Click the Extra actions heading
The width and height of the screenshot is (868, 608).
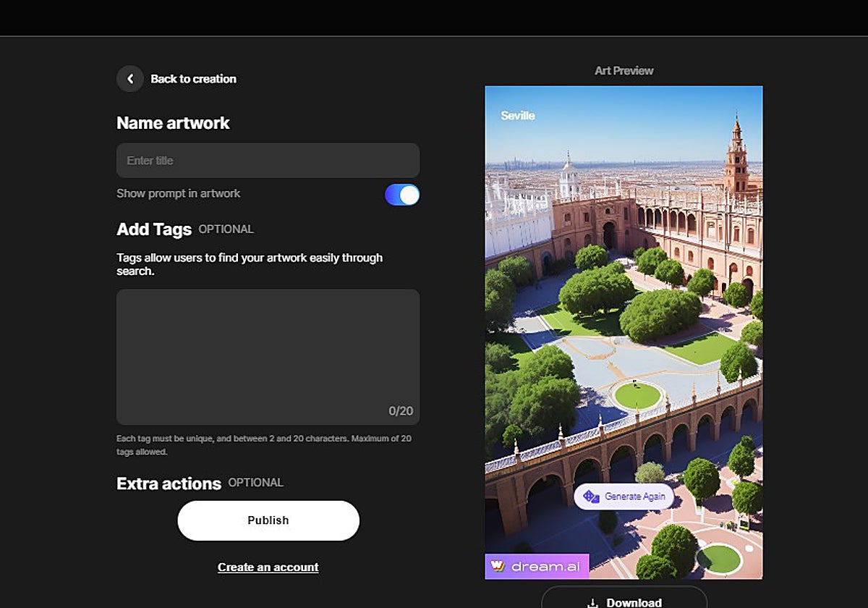pyautogui.click(x=169, y=484)
